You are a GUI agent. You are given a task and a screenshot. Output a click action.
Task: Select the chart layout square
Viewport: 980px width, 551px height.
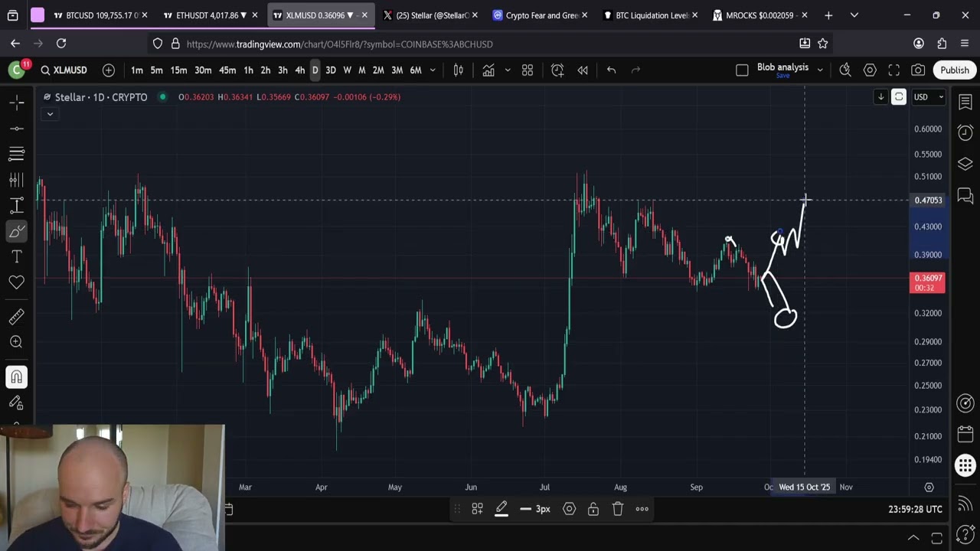pyautogui.click(x=742, y=70)
